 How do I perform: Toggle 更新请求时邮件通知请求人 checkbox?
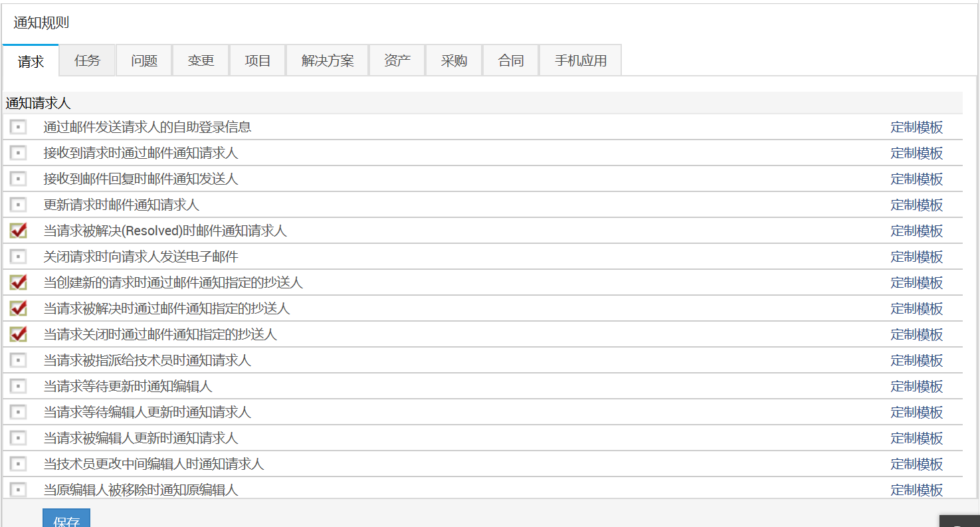tap(18, 205)
